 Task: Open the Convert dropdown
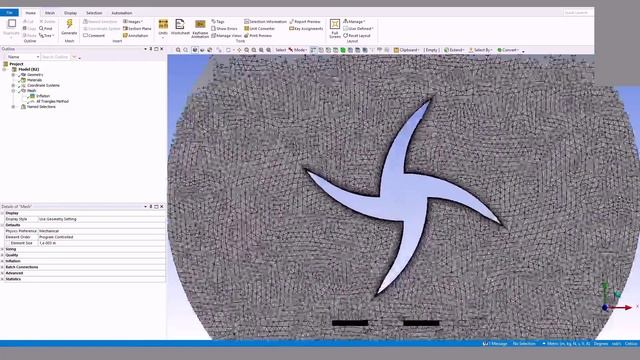pos(508,50)
